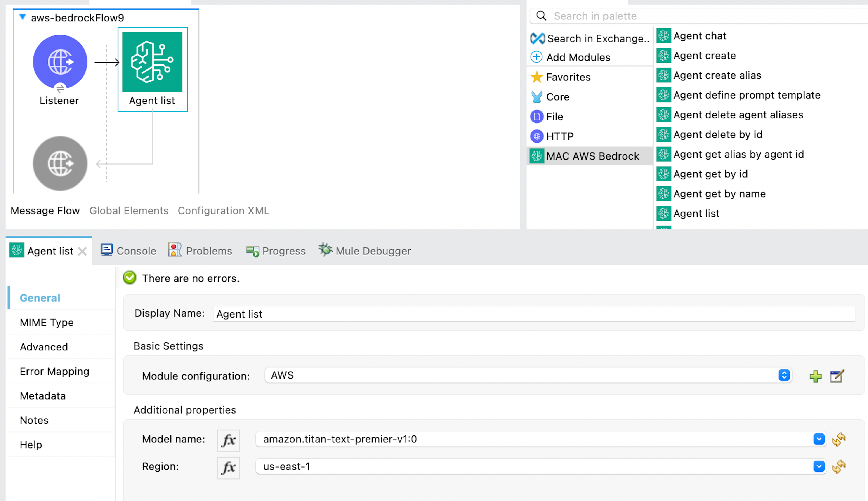Click the Agent define prompt template icon
The width and height of the screenshot is (868, 501).
click(664, 95)
